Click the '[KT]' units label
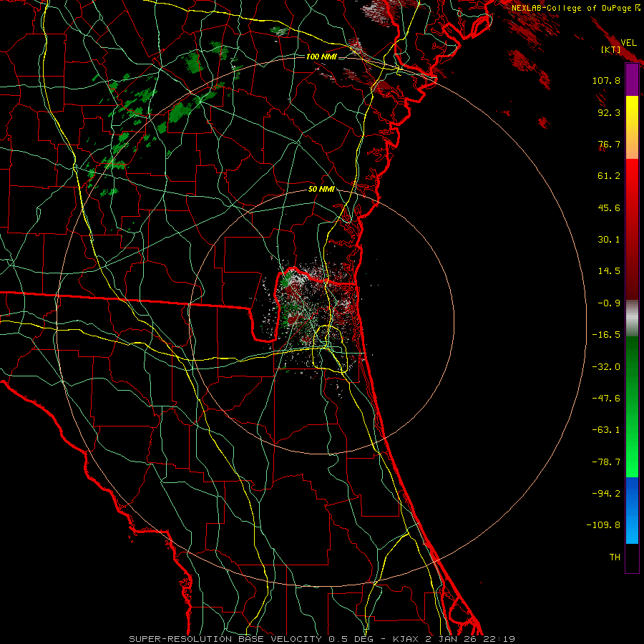 (x=610, y=50)
